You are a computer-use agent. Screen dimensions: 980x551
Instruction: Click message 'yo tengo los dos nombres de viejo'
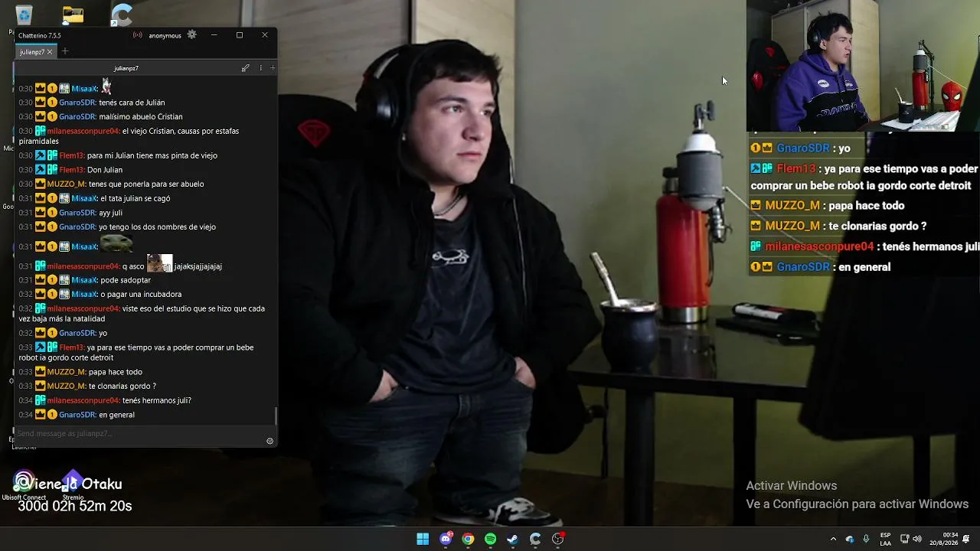pos(157,227)
